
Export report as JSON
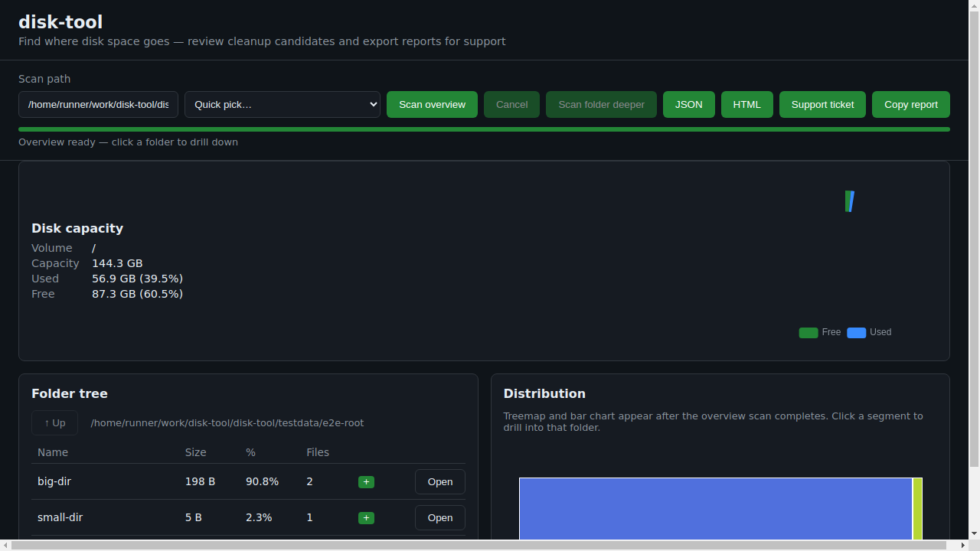689,105
